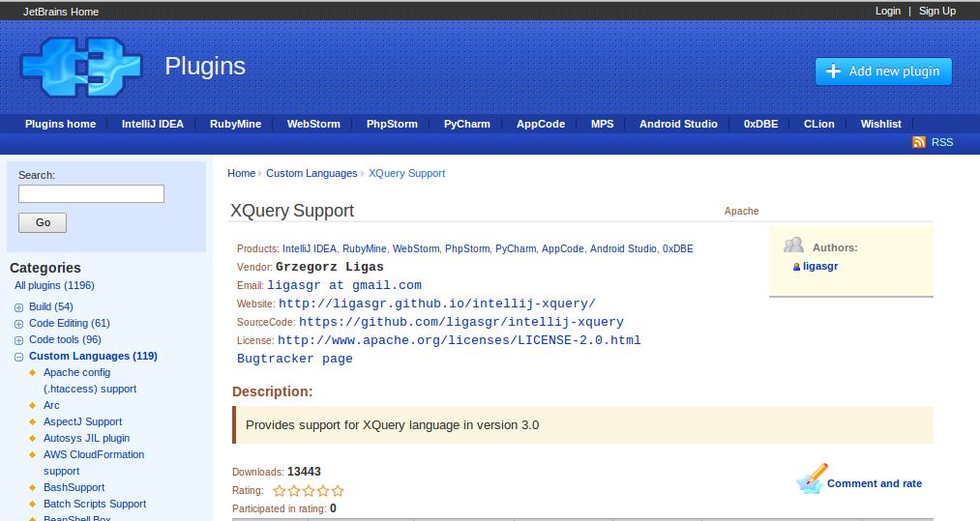This screenshot has width=980, height=521.
Task: Open the WebStorm tab
Action: pyautogui.click(x=313, y=124)
